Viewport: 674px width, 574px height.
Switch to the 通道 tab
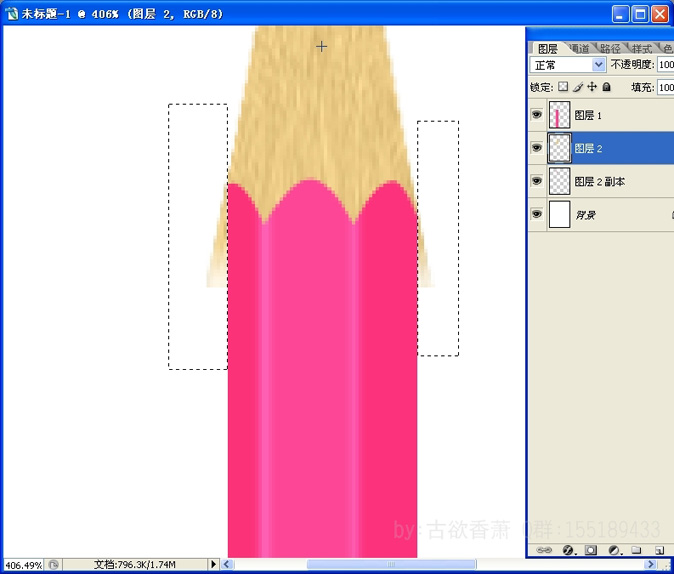point(580,49)
